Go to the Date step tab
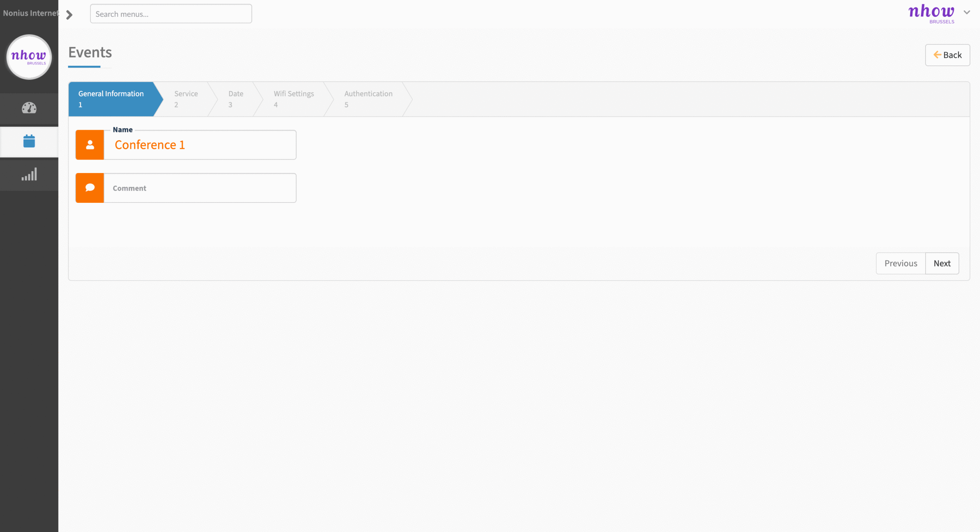The width and height of the screenshot is (980, 532). click(x=236, y=99)
